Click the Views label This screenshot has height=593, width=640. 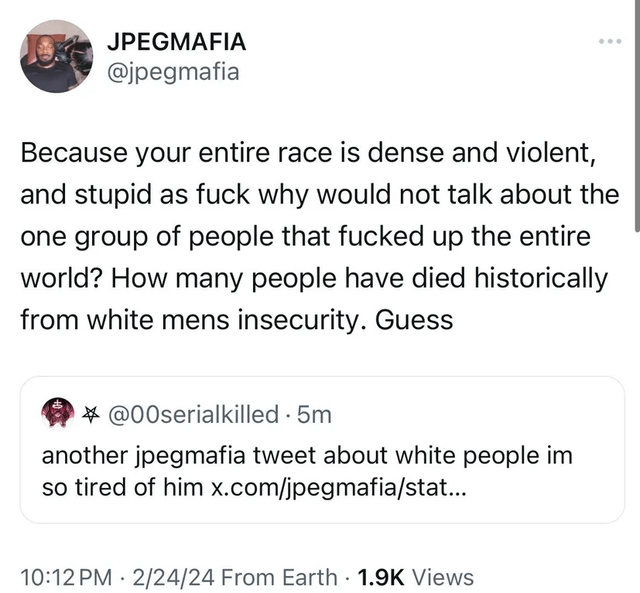[442, 577]
